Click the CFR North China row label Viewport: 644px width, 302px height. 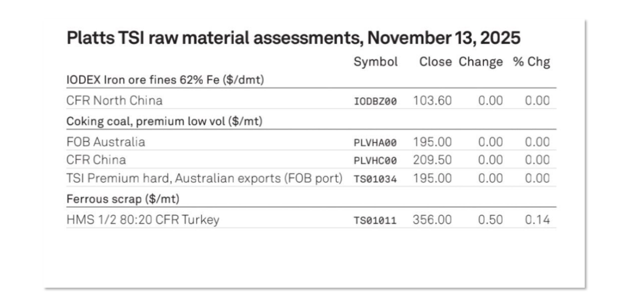[114, 100]
